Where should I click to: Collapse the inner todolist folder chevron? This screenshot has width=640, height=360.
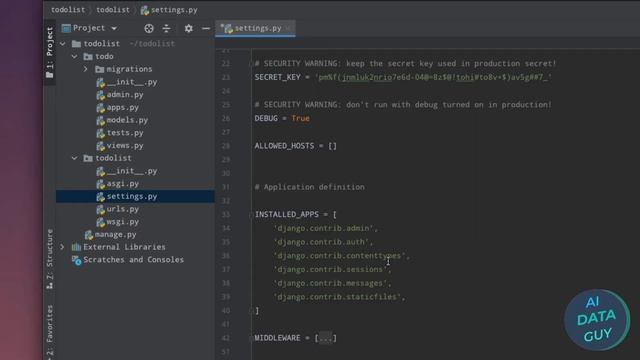click(74, 158)
